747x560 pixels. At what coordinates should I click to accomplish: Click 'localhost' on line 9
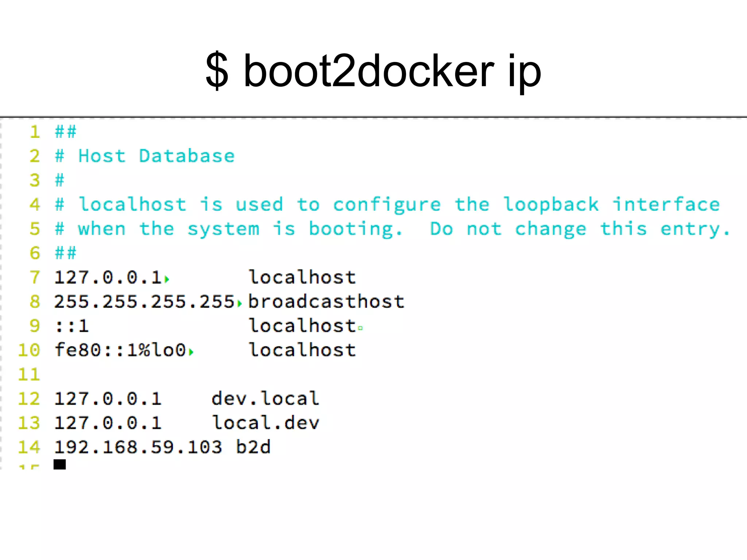click(302, 326)
